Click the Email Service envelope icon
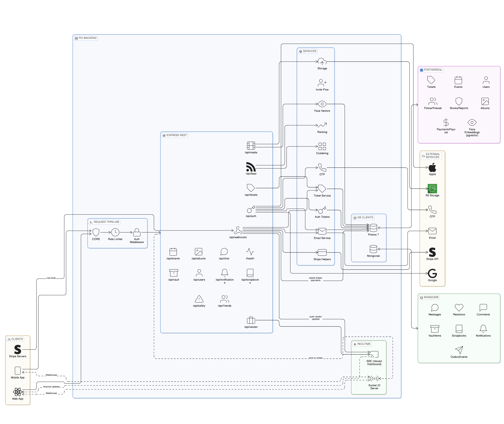This screenshot has height=424, width=504. click(322, 231)
